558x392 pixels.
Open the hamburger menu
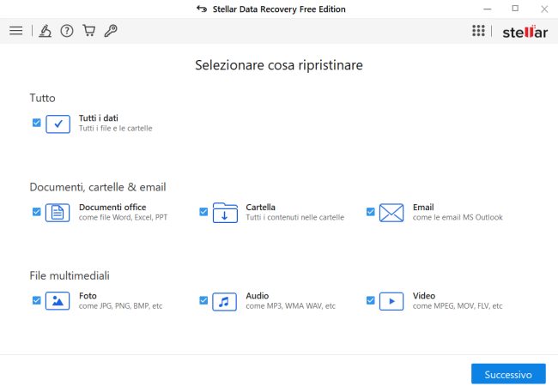(16, 31)
